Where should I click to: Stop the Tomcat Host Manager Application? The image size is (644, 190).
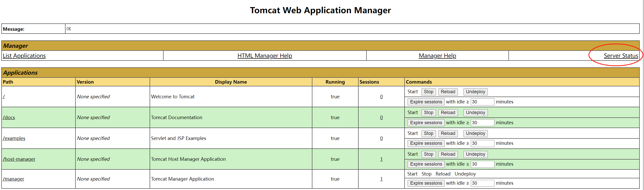[429, 154]
